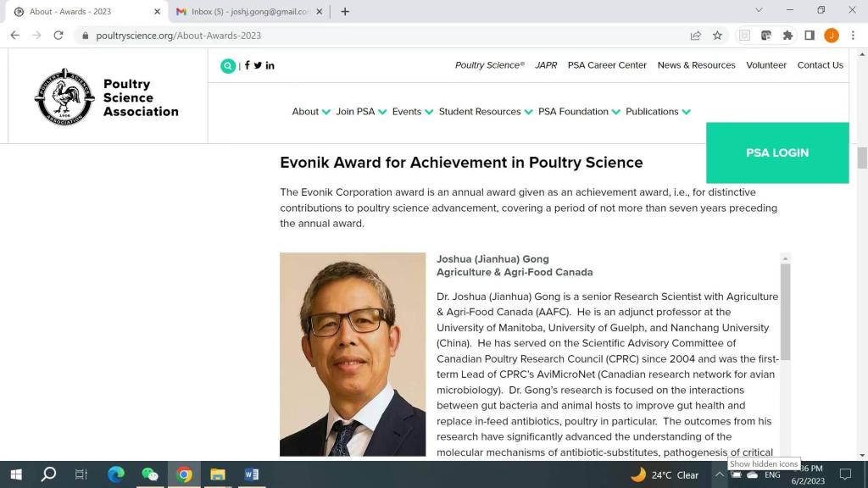The image size is (868, 488).
Task: Click the PSA LOGIN button
Action: pyautogui.click(x=777, y=152)
